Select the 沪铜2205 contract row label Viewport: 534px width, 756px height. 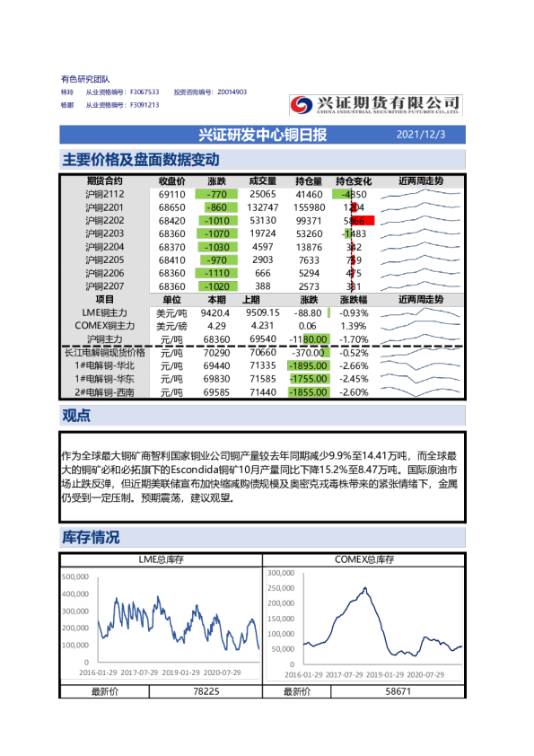(105, 259)
